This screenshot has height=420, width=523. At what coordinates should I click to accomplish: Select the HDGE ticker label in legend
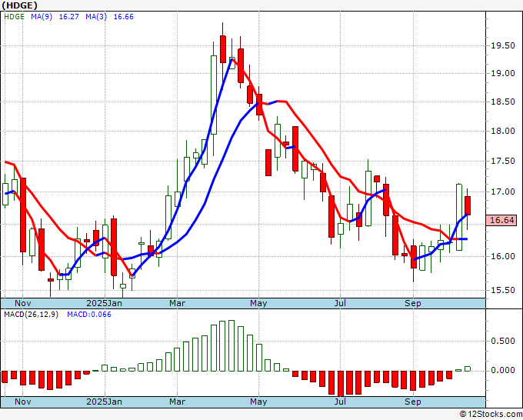tap(14, 18)
